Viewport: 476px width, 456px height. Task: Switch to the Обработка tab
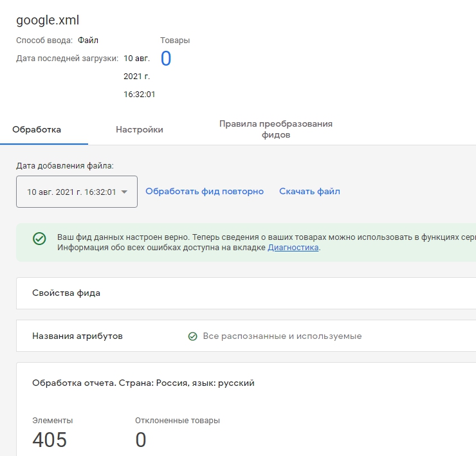coord(37,129)
